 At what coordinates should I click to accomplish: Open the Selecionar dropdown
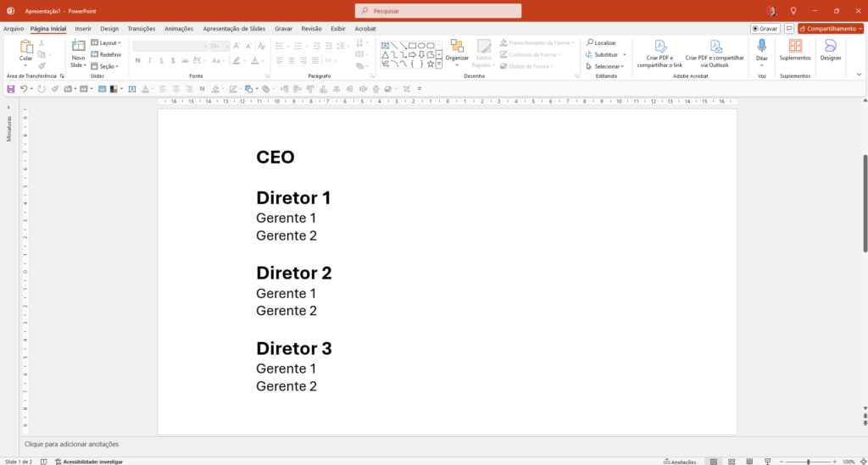pos(604,66)
